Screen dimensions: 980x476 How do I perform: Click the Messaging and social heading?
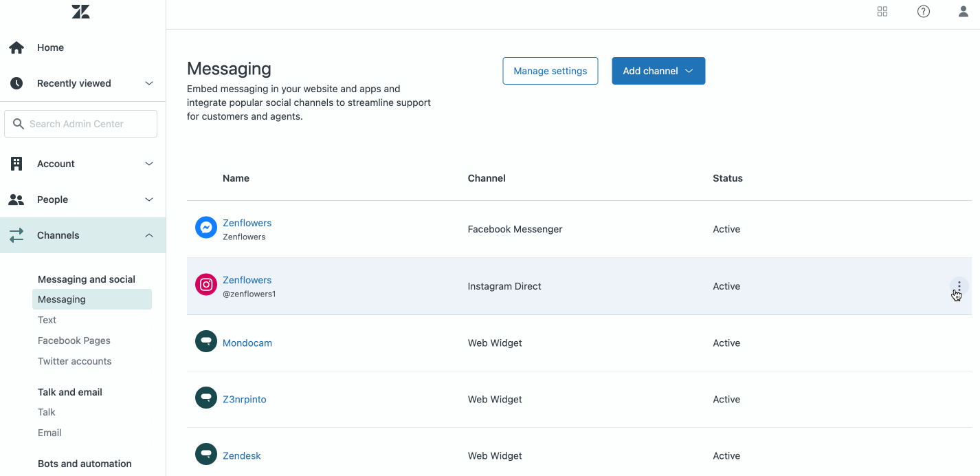click(87, 279)
